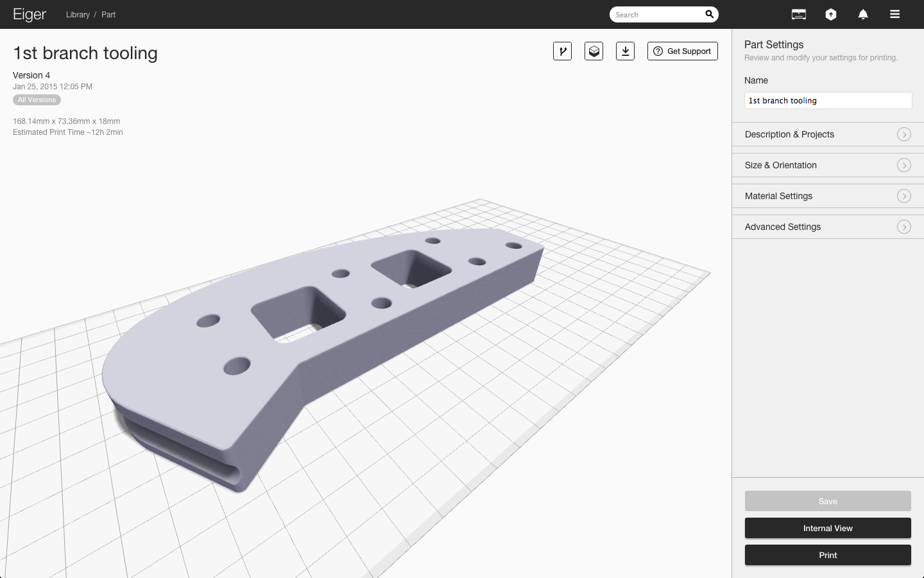Show All Versions badge
Viewport: 924px width, 578px height.
[x=37, y=100]
